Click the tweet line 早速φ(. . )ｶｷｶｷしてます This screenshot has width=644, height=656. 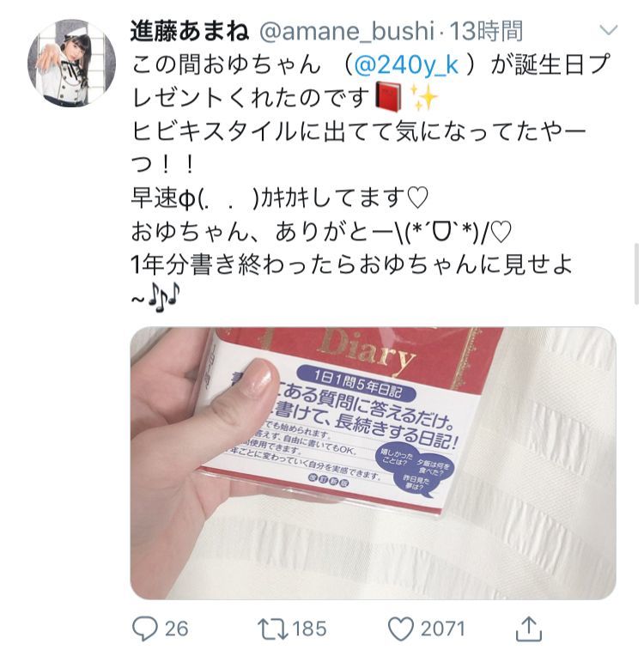click(280, 197)
